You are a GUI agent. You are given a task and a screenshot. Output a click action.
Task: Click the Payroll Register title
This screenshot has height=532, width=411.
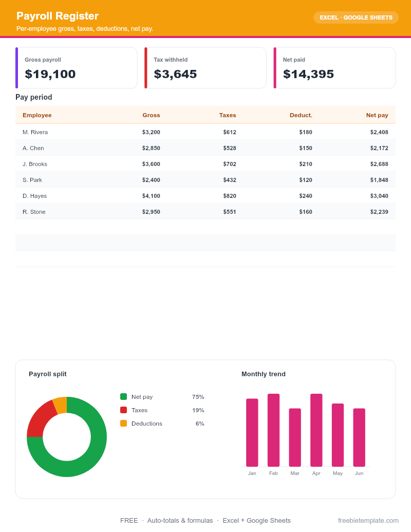pyautogui.click(x=58, y=15)
